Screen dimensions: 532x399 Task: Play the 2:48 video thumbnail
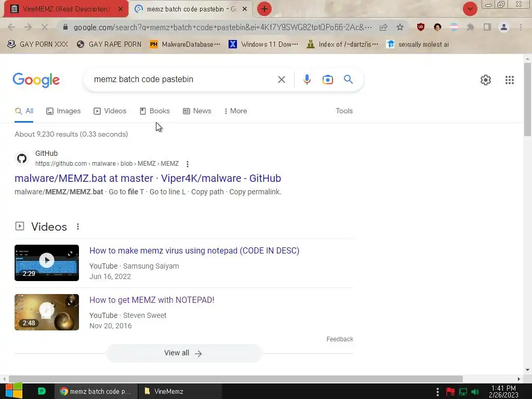click(x=46, y=312)
